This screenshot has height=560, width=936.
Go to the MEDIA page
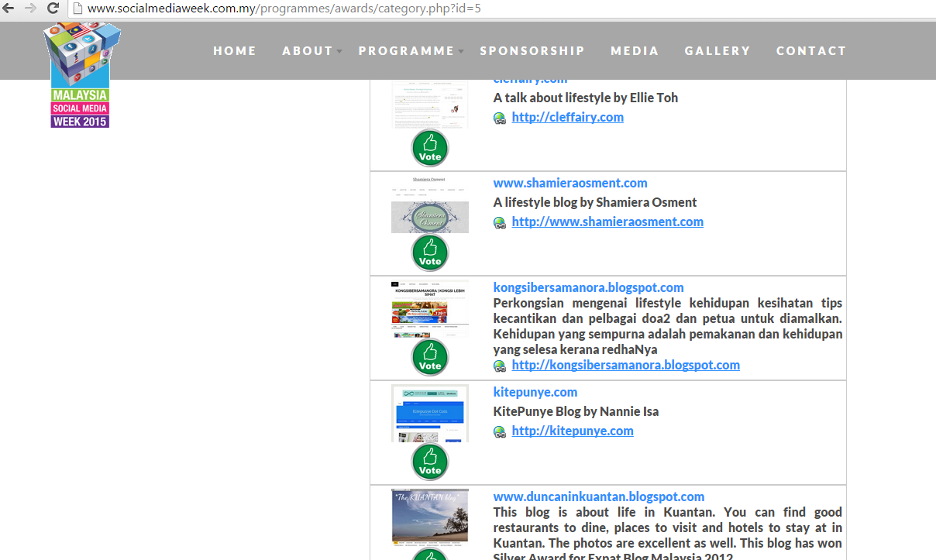[635, 50]
